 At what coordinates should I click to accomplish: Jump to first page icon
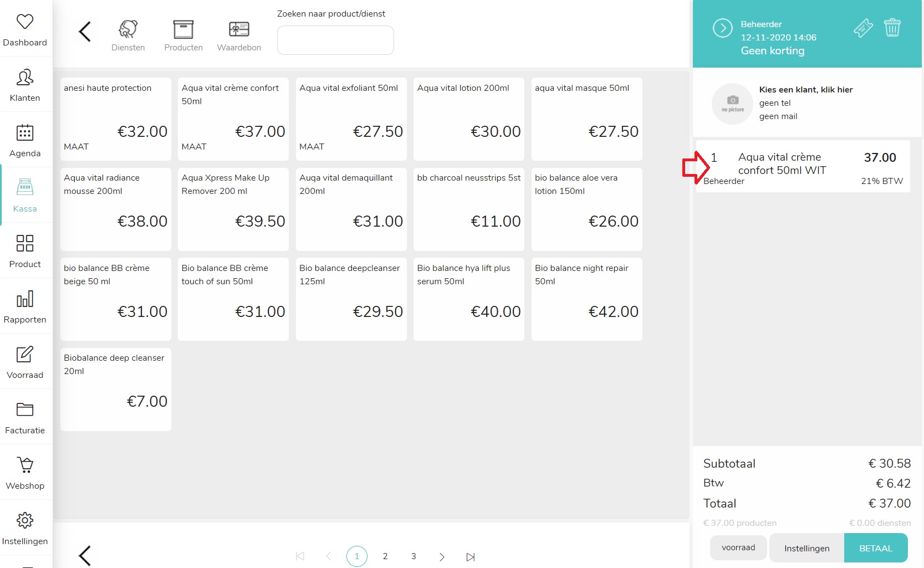pyautogui.click(x=300, y=556)
